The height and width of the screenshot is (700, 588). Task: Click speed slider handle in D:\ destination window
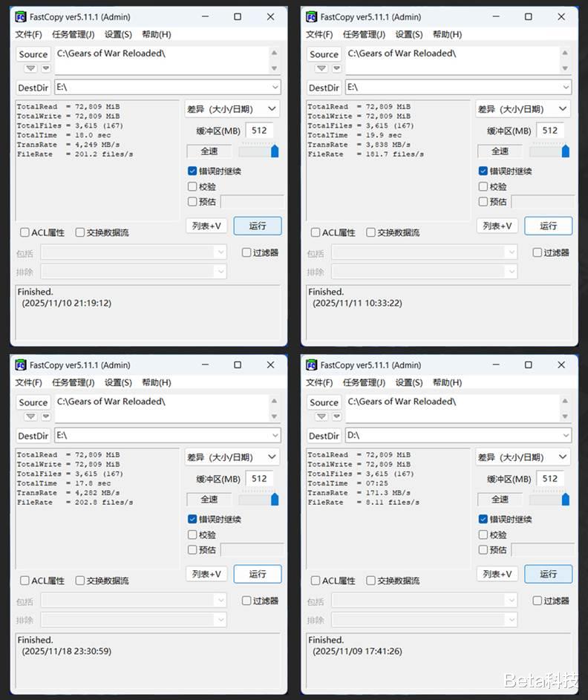565,500
